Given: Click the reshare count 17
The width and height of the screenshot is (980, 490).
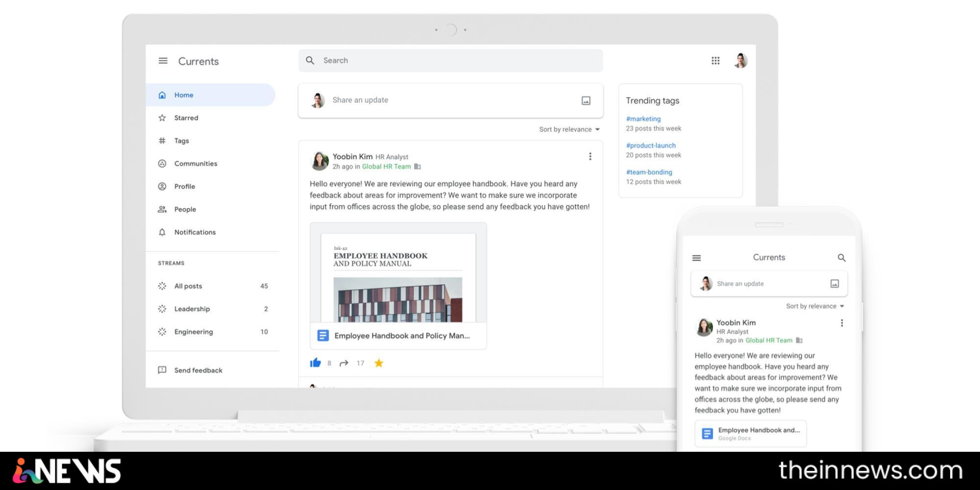Looking at the screenshot, I should 360,363.
